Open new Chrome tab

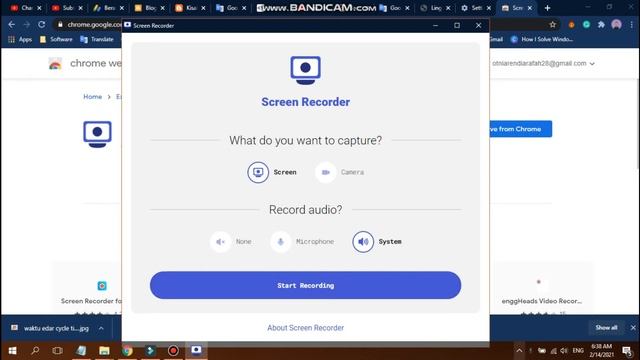[547, 8]
